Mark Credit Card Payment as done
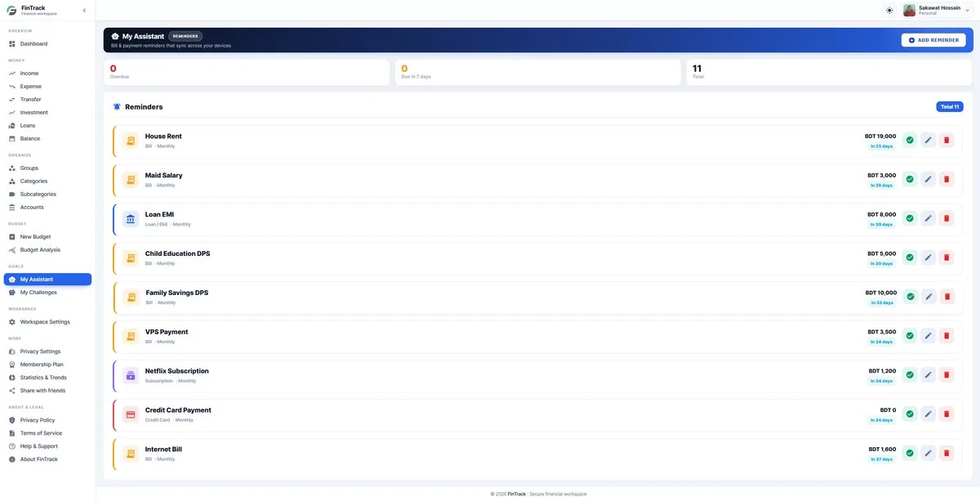This screenshot has width=980, height=501. tap(910, 414)
